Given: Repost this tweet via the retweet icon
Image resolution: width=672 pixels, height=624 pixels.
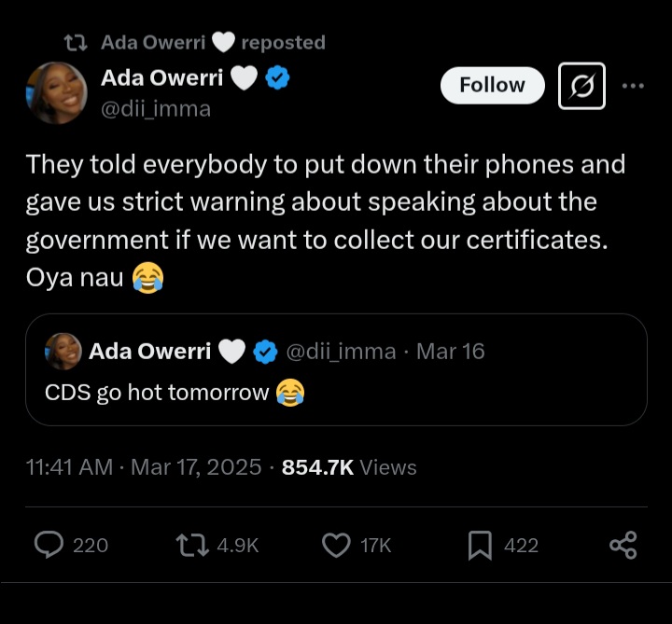Looking at the screenshot, I should 193,545.
